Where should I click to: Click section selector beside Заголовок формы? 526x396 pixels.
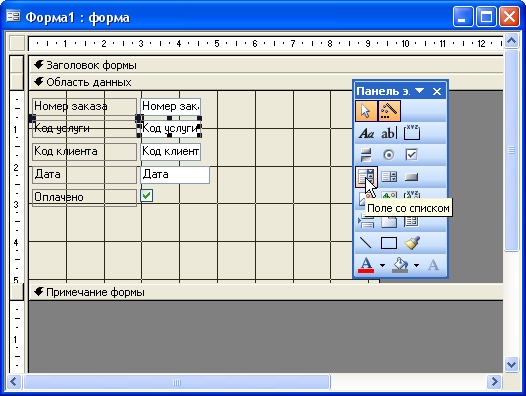17,64
